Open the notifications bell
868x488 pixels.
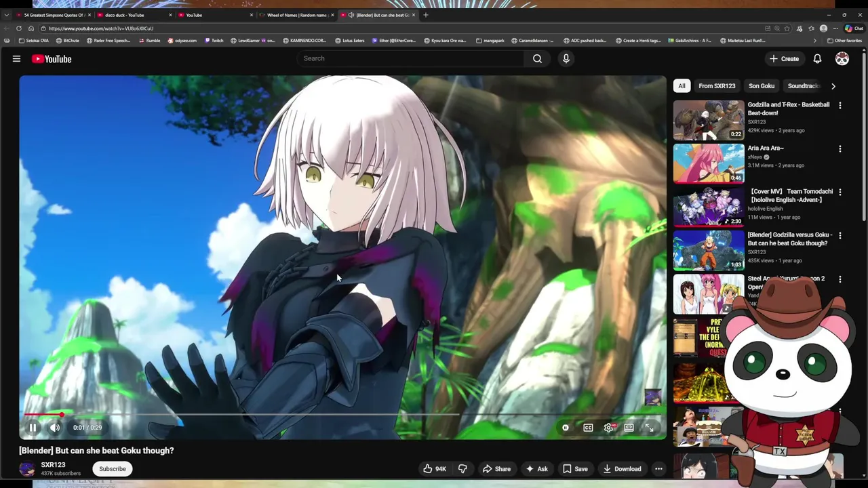[x=817, y=59]
